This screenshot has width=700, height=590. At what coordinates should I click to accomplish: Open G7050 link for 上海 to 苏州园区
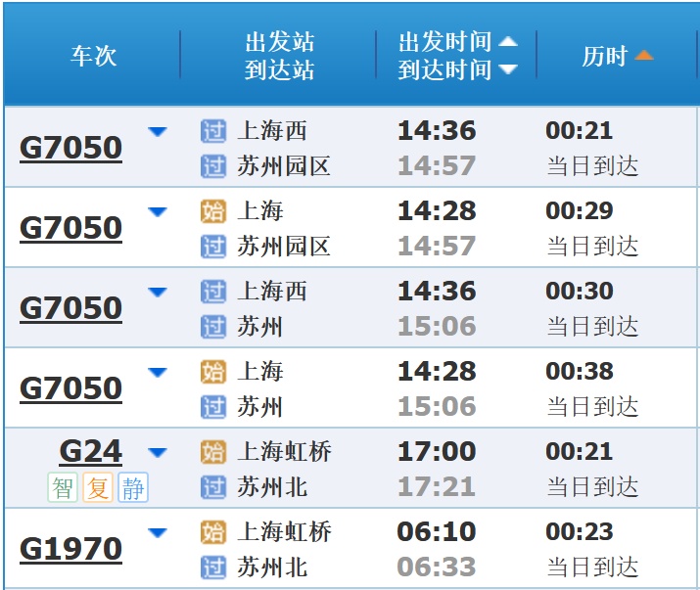point(70,228)
